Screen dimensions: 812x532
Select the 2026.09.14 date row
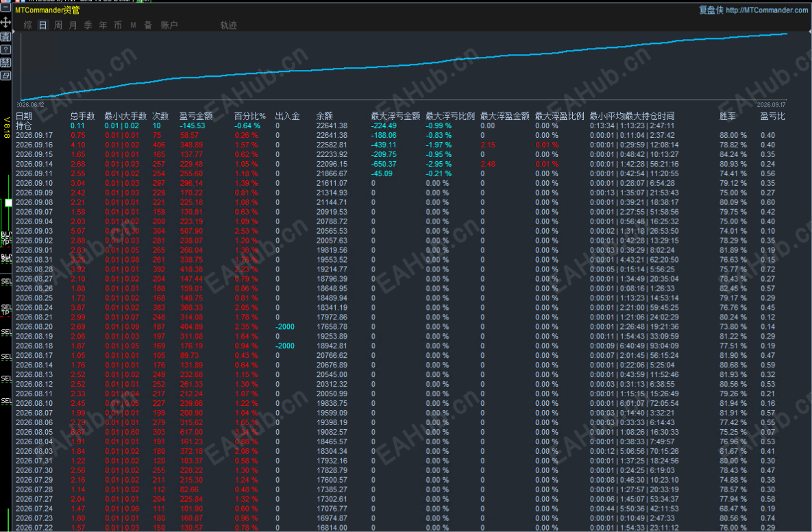tap(34, 164)
